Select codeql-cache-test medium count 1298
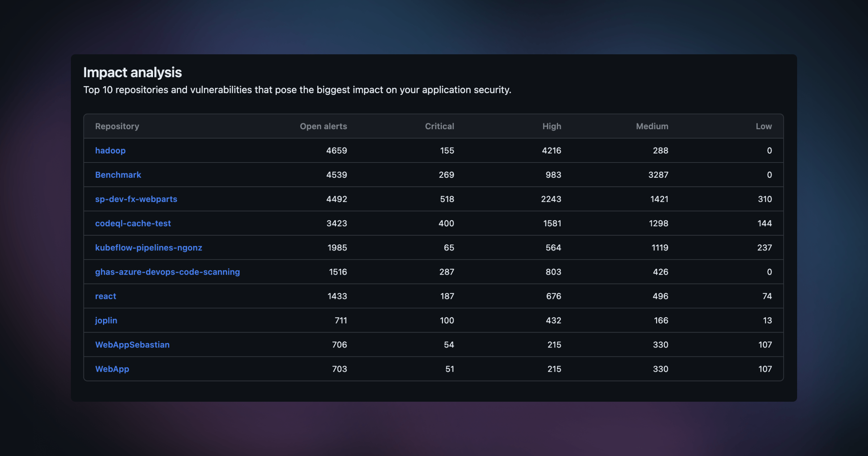The width and height of the screenshot is (868, 456). pyautogui.click(x=659, y=223)
